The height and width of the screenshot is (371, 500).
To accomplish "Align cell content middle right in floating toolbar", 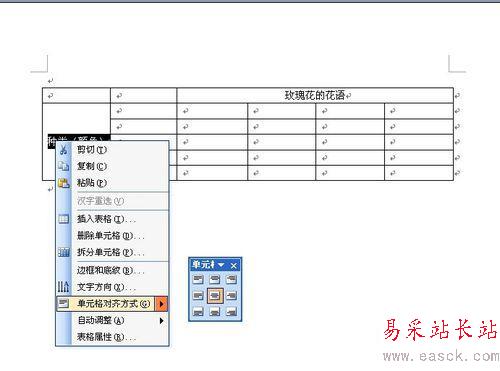I will (231, 295).
